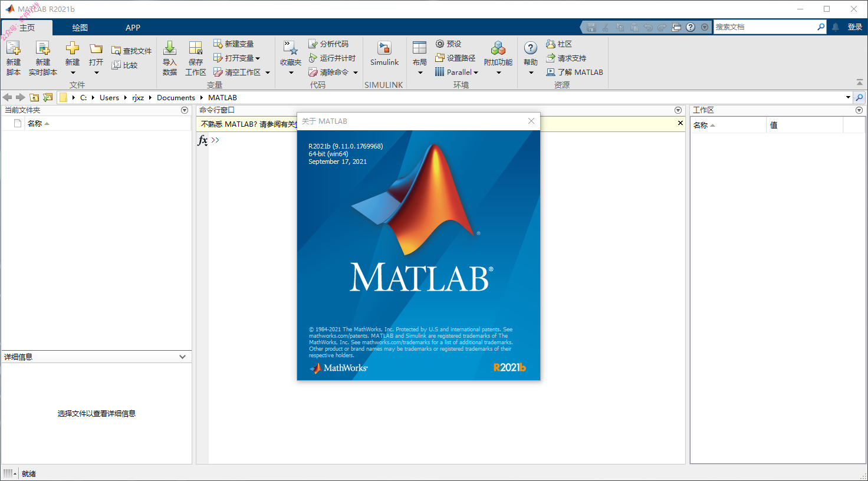Viewport: 868px width, 481px height.
Task: Click the Open (打开) folder icon
Action: point(96,48)
